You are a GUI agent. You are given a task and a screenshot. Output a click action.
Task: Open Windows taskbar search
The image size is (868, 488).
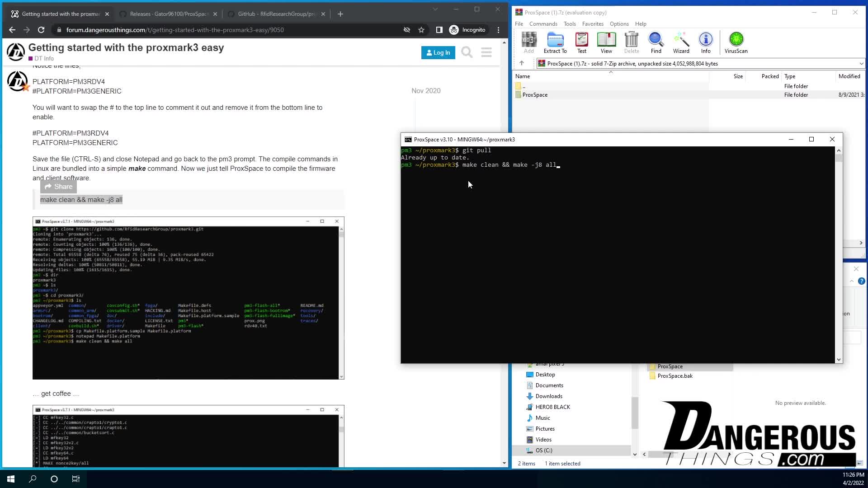(x=33, y=479)
